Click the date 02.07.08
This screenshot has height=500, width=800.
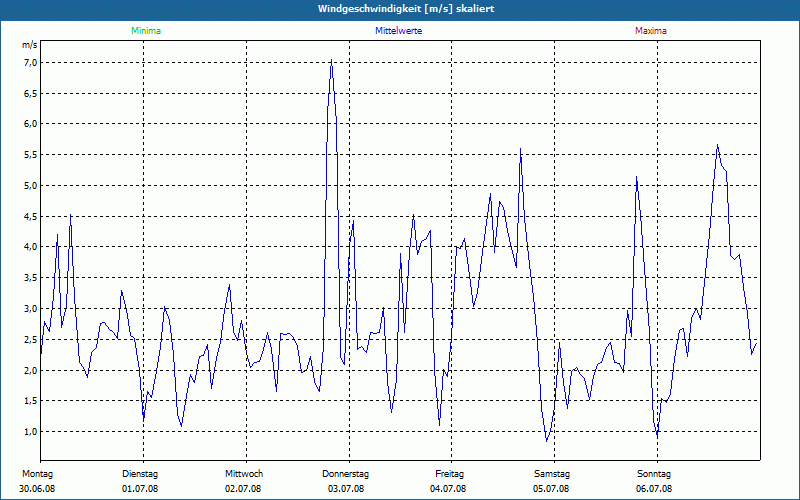(x=243, y=489)
